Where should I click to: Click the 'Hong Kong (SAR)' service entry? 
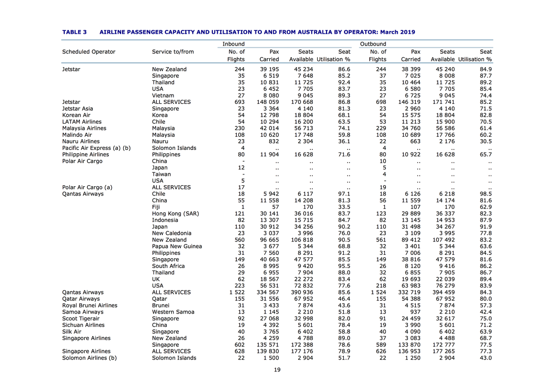pyautogui.click(x=176, y=213)
